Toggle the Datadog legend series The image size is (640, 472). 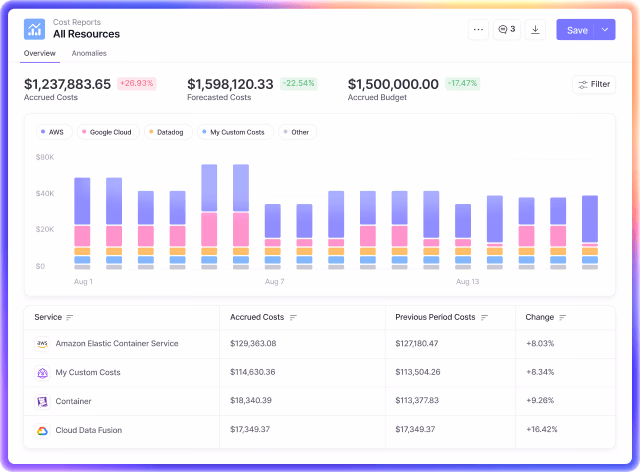pos(168,132)
